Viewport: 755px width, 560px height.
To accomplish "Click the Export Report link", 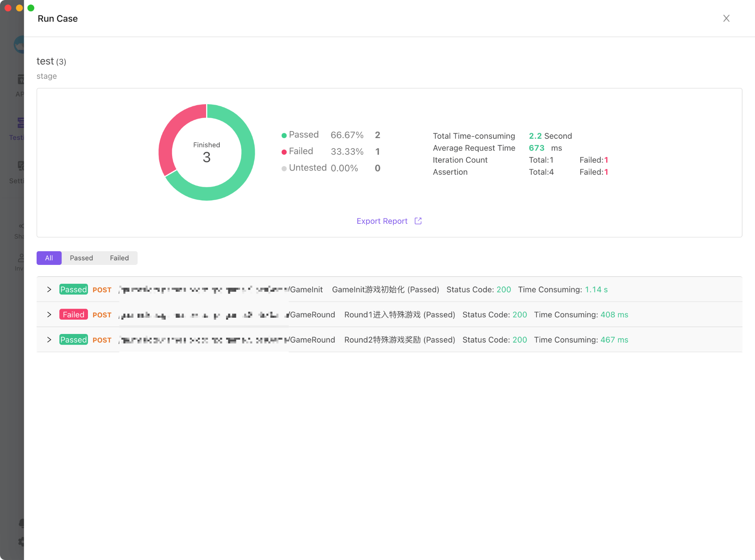I will click(x=382, y=221).
